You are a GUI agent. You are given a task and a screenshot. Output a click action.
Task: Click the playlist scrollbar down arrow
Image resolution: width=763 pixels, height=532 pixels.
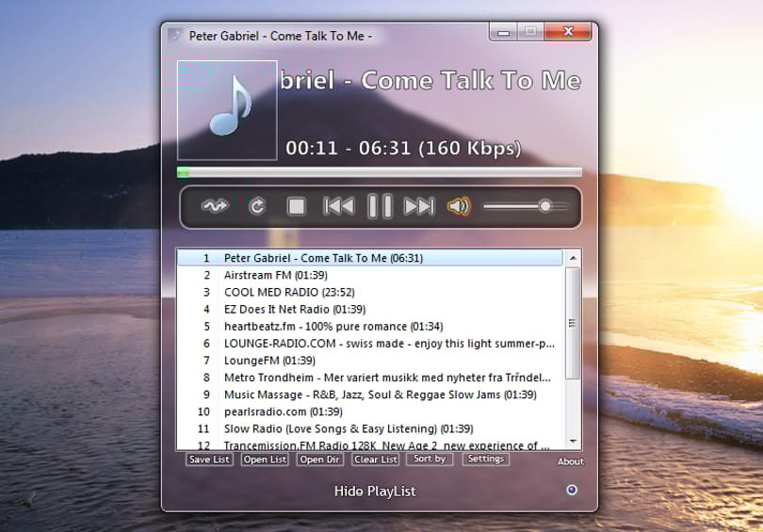pyautogui.click(x=573, y=442)
